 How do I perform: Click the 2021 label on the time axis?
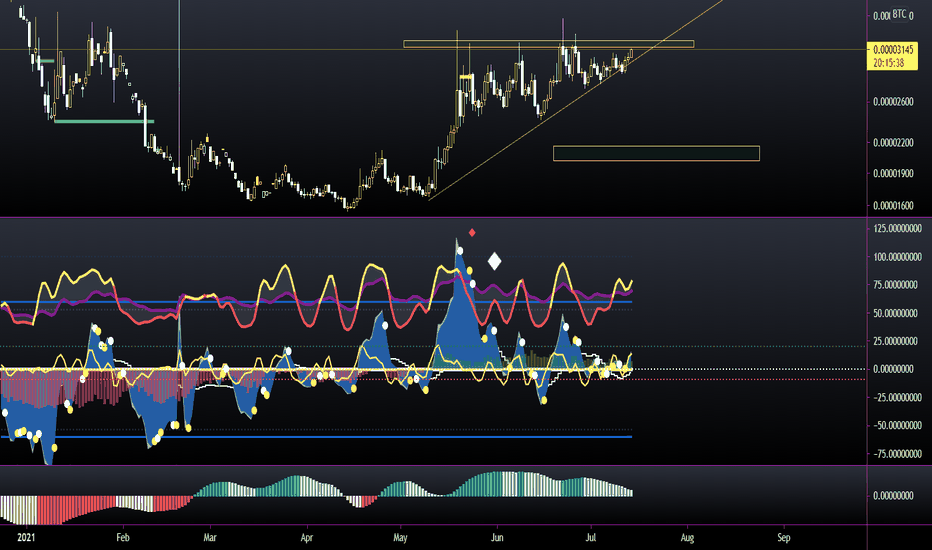pyautogui.click(x=26, y=538)
